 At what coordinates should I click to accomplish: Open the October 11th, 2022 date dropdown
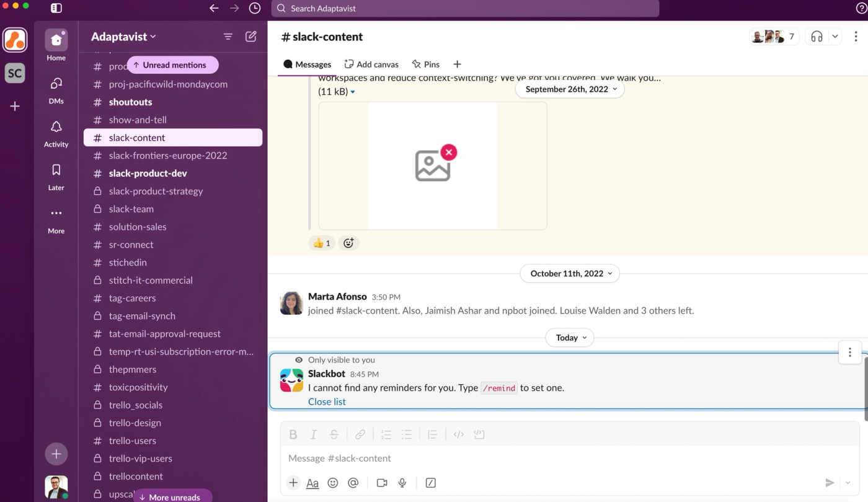click(570, 273)
